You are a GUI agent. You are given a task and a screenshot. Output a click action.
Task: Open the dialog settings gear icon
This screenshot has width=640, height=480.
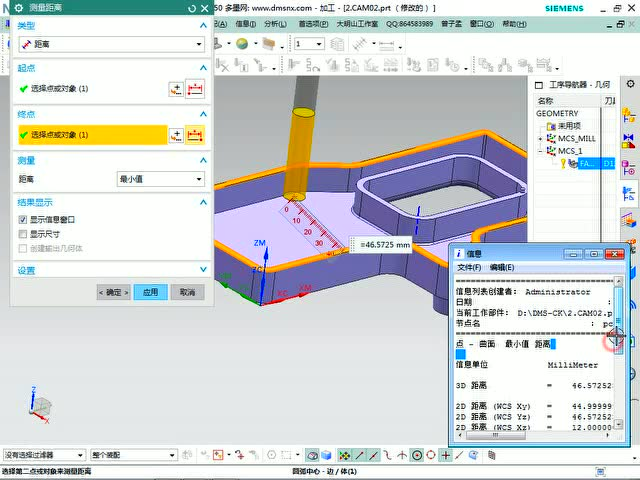(19, 8)
